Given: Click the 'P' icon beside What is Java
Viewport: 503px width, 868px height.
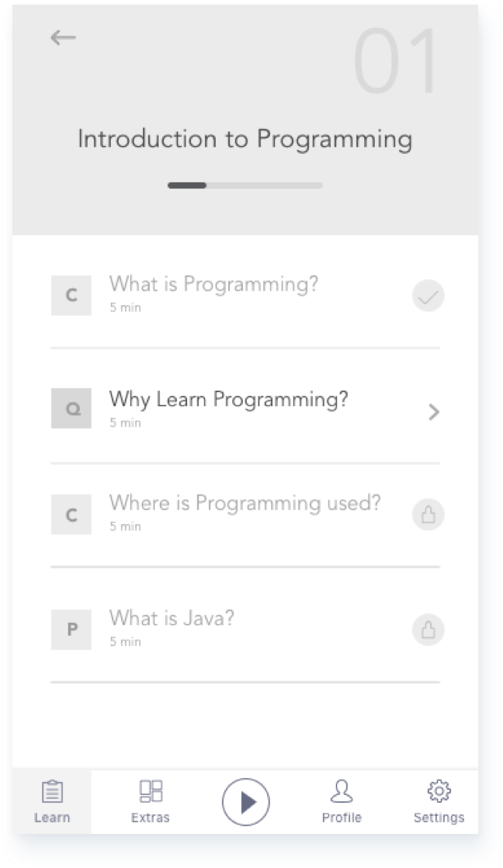Looking at the screenshot, I should click(71, 630).
